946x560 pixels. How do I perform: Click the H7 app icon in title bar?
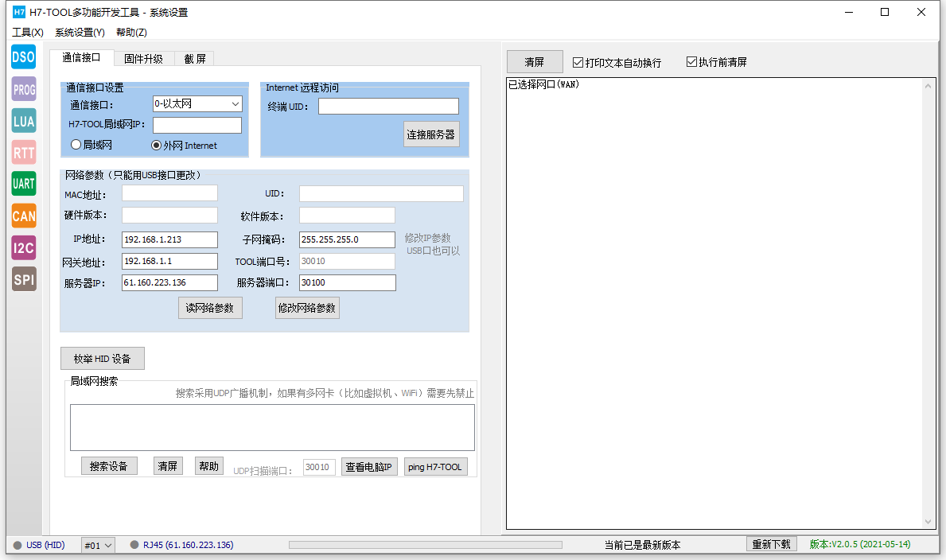[x=19, y=12]
